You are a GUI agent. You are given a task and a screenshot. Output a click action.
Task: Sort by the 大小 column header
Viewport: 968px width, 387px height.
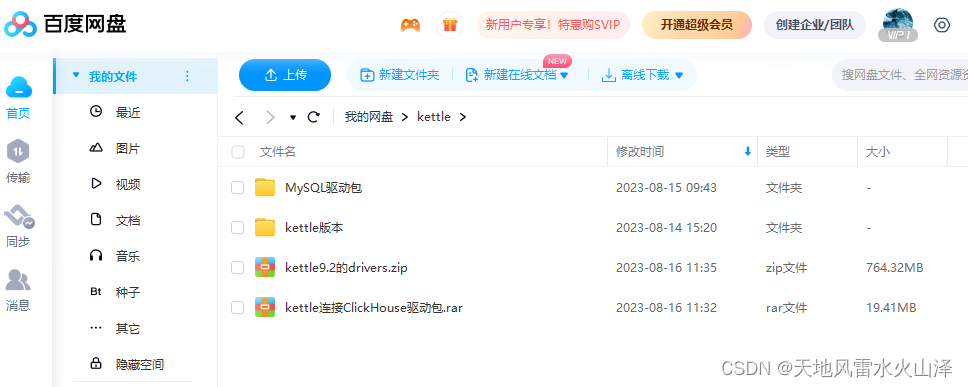pos(878,152)
